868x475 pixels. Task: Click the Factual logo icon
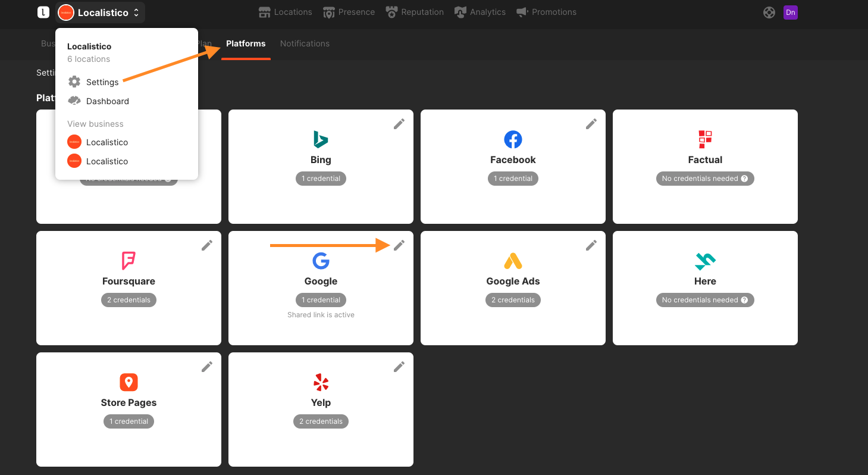click(x=705, y=139)
